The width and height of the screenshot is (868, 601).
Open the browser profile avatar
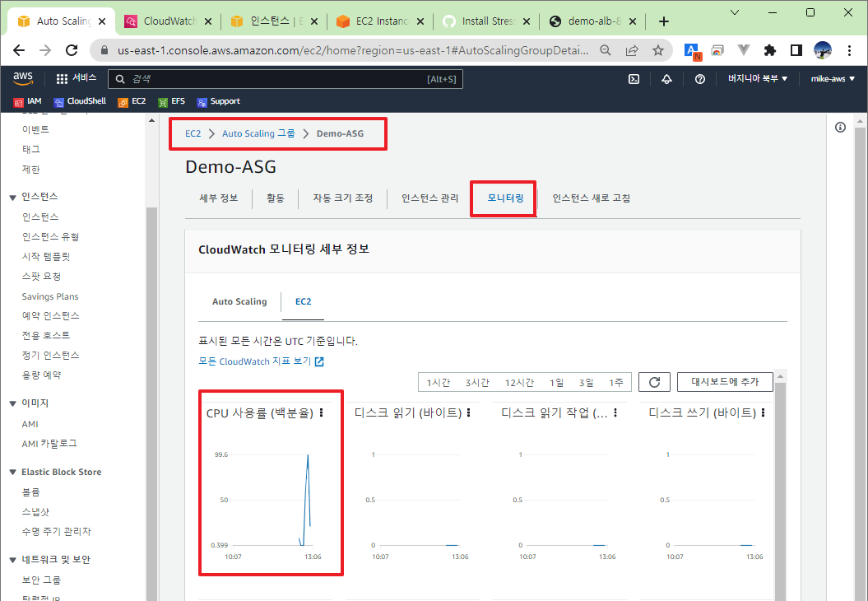coord(823,50)
